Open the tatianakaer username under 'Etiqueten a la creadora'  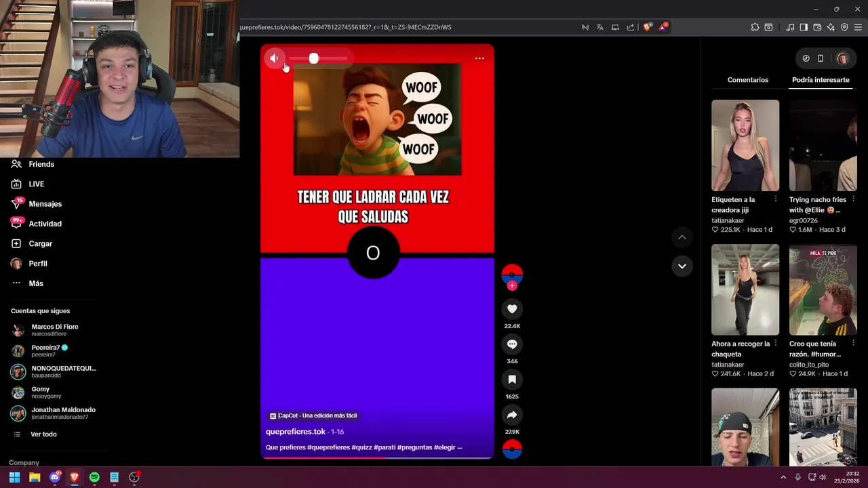728,220
